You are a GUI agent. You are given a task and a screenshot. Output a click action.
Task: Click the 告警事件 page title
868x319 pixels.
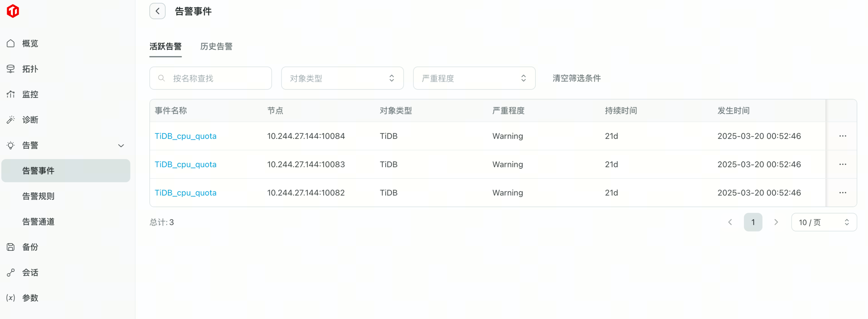(193, 11)
